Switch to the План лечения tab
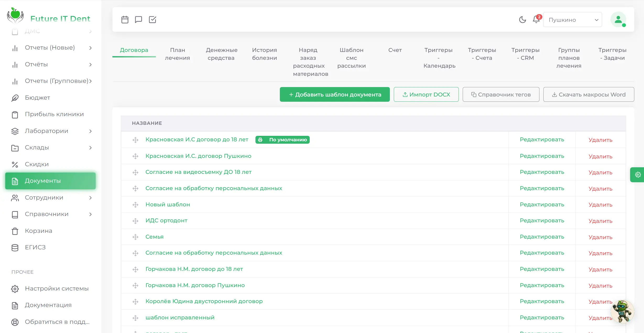Viewport: 644px width, 333px height. click(x=177, y=54)
